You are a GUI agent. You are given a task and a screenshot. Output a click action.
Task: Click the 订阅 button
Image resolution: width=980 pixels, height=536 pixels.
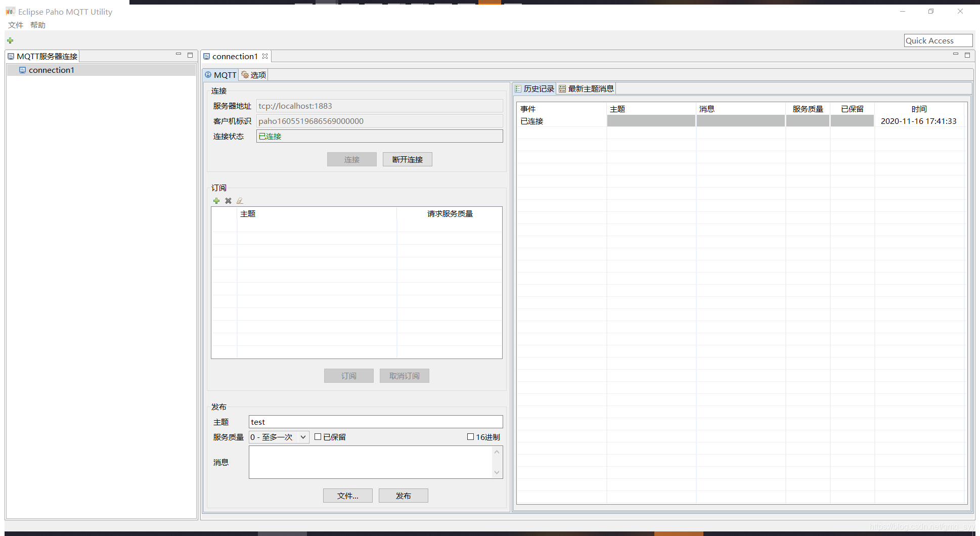coord(349,376)
